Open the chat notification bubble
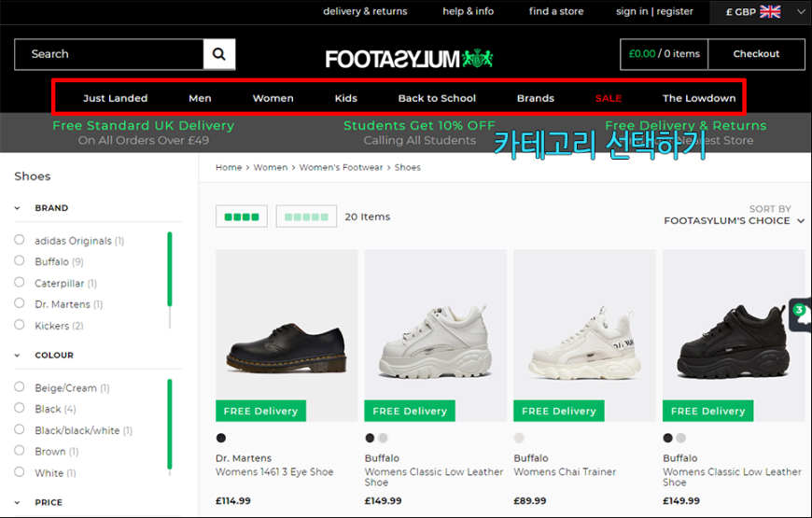 click(x=801, y=315)
